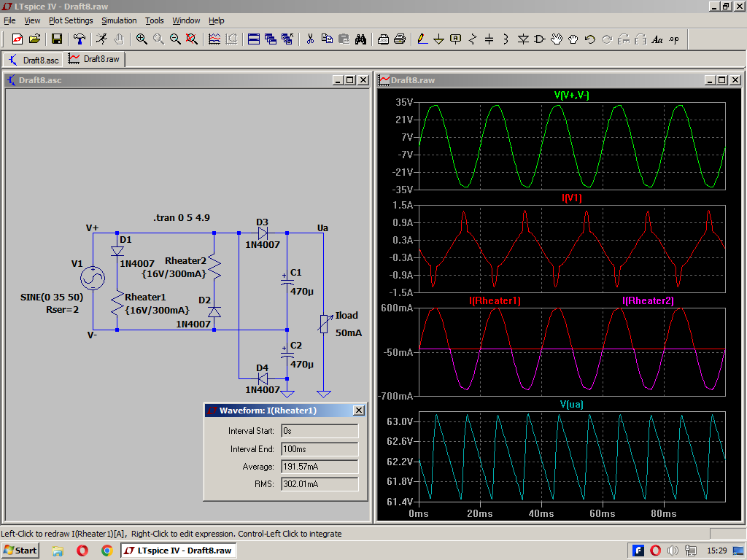The image size is (747, 560).
Task: Open the Simulation menu
Action: pyautogui.click(x=119, y=20)
